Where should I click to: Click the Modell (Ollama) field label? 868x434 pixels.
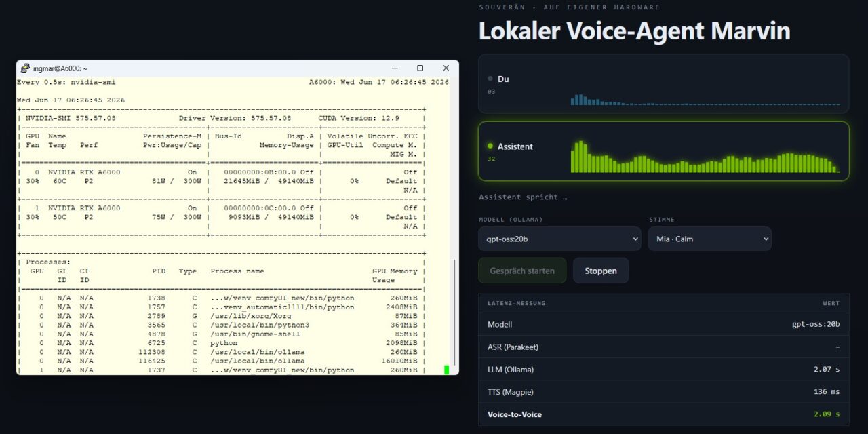pyautogui.click(x=511, y=220)
